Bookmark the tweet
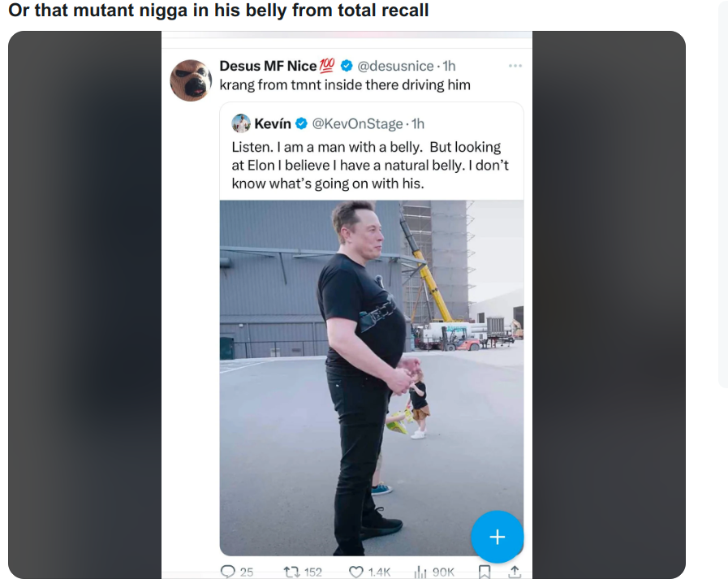 coord(485,572)
